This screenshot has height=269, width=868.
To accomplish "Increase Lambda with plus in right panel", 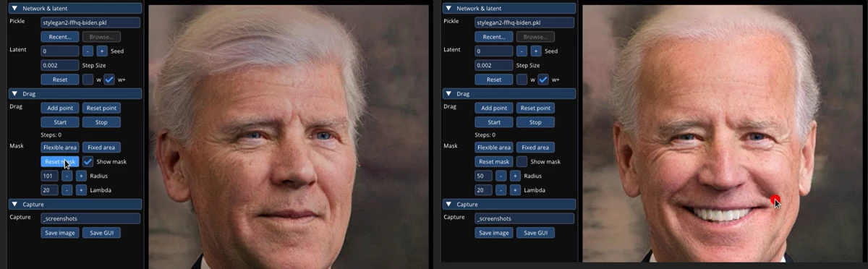I will coord(515,190).
